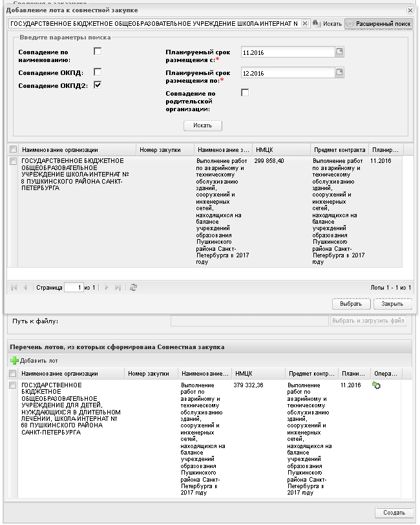Click truncated Наименование з… column in results
420x525 pixels.
coord(223,149)
